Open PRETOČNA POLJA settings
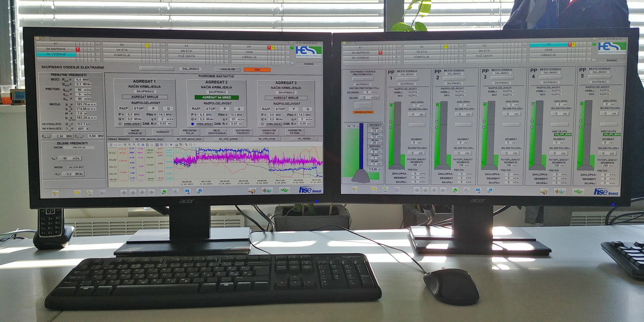The width and height of the screenshot is (644, 322). [x=190, y=132]
